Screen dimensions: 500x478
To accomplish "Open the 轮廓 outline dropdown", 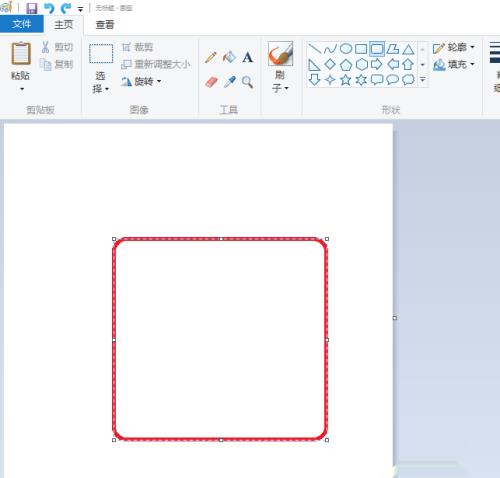I will coord(454,47).
